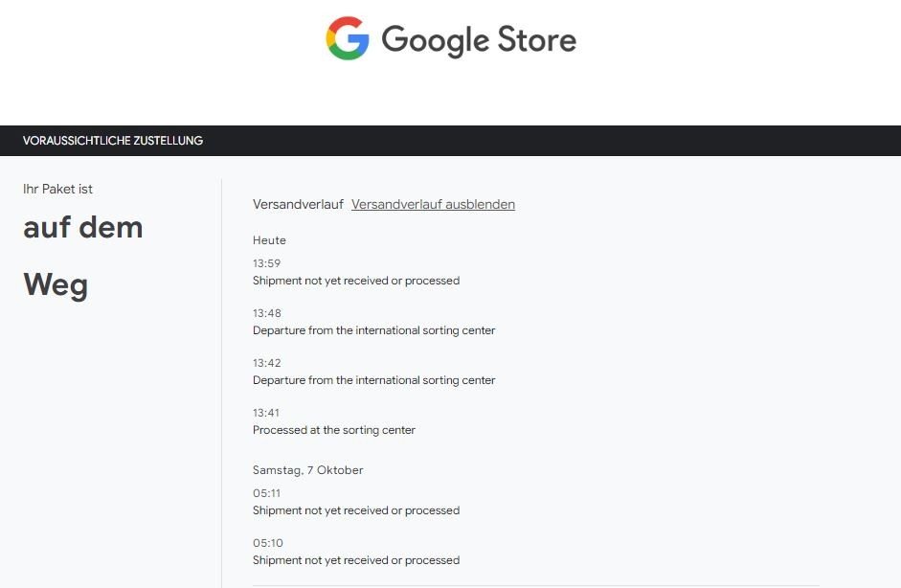
Task: Click the Samstag, 7 Oktober date heading
Action: click(x=307, y=470)
